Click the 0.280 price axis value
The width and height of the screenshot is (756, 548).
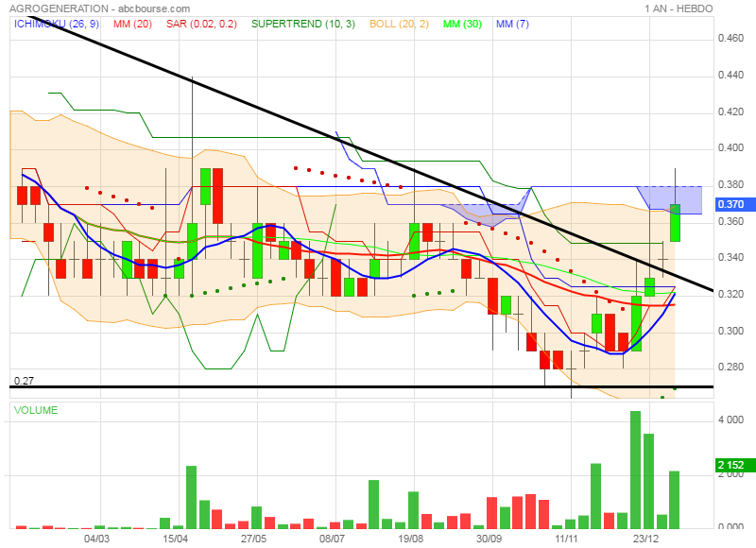(x=730, y=368)
